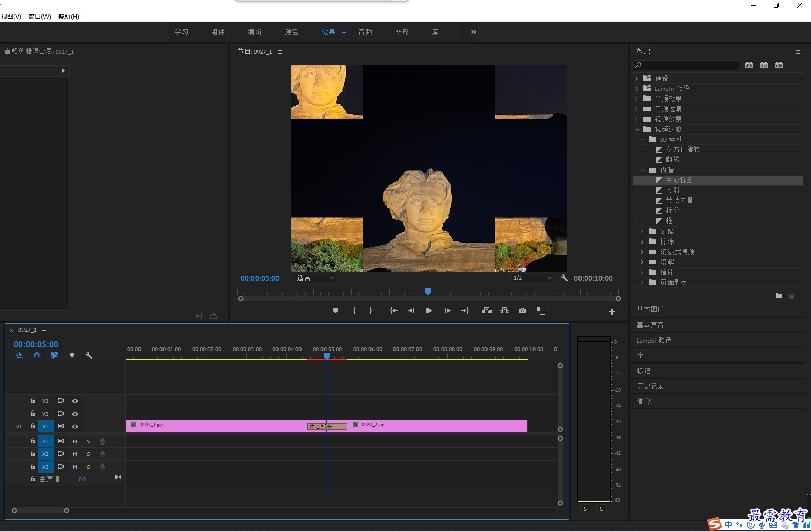
Task: Open the button editor plus icon
Action: point(612,312)
